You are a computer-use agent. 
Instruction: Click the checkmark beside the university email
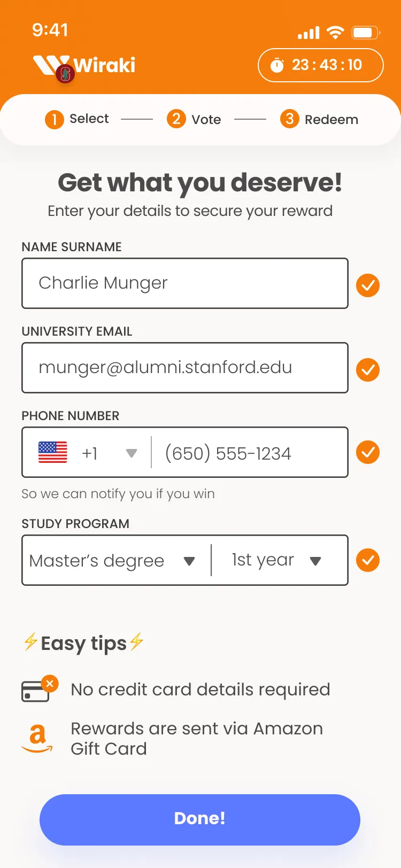(368, 370)
